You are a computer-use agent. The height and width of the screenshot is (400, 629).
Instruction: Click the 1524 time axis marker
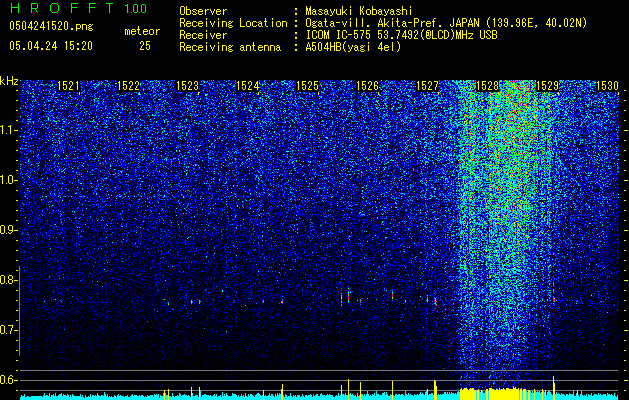point(248,86)
